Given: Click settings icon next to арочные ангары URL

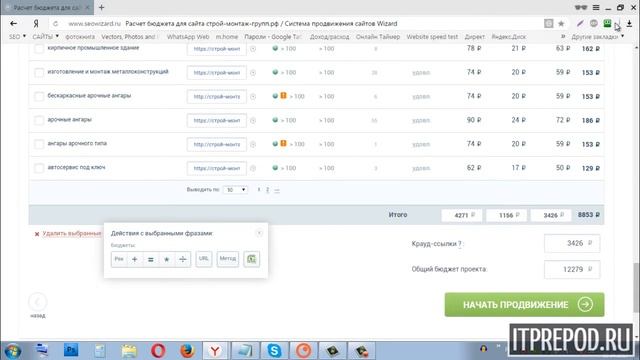Looking at the screenshot, I should (x=253, y=120).
